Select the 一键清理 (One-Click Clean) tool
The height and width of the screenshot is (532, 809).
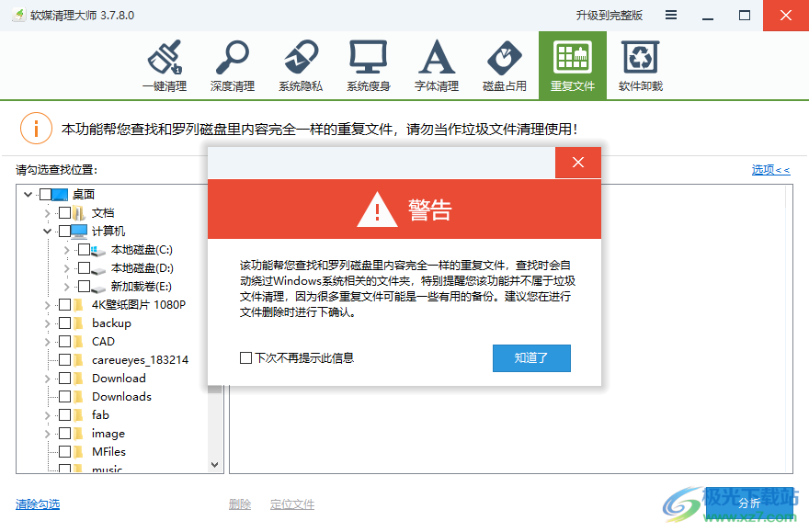[165, 64]
